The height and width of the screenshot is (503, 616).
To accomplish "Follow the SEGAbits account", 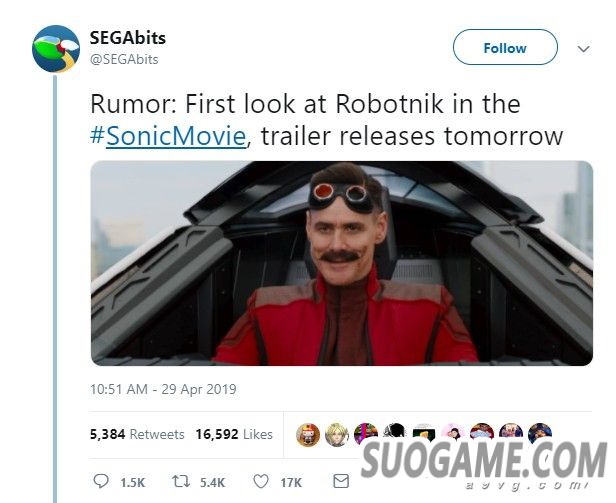I will 505,47.
